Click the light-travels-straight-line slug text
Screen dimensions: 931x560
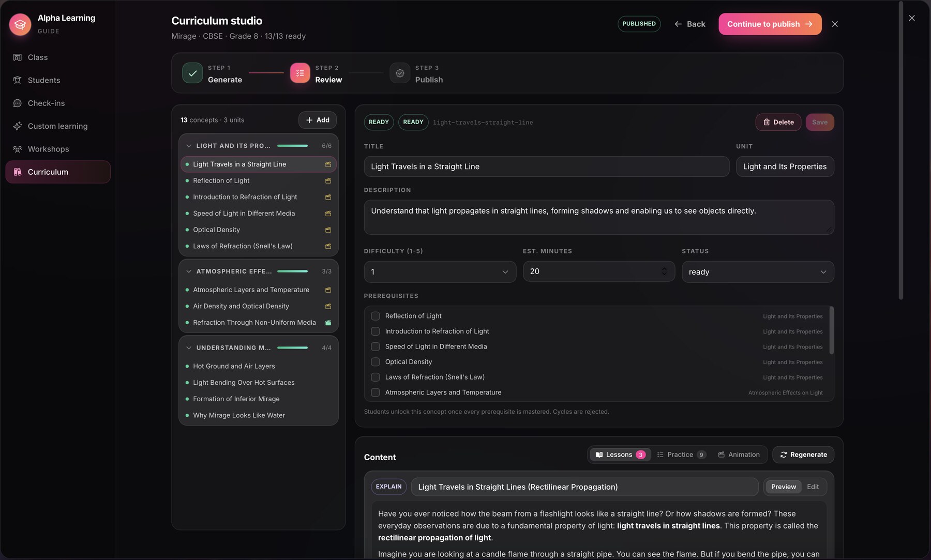tap(483, 123)
